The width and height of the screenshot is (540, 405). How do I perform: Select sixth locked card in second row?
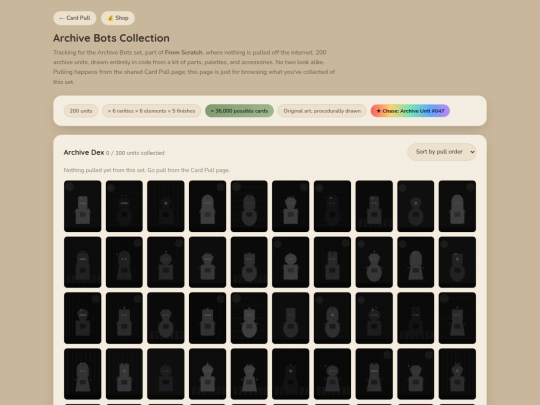(291, 262)
